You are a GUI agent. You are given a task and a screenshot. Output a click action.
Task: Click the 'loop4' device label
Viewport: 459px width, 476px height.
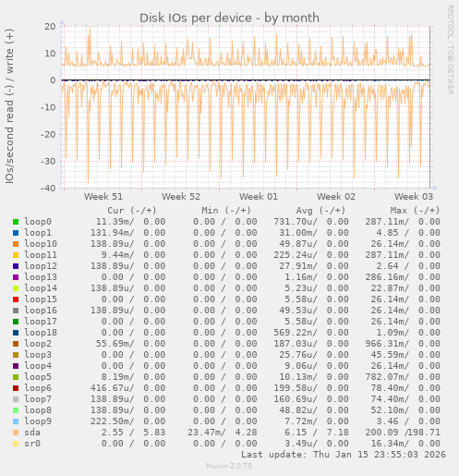click(38, 366)
